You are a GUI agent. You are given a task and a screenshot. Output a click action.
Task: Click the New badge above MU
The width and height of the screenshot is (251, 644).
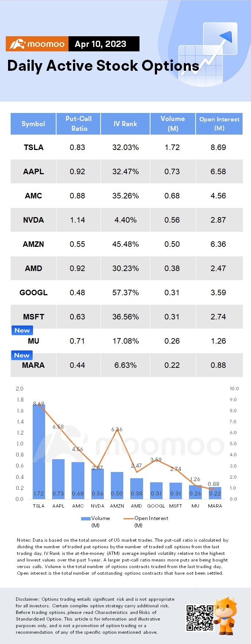click(x=22, y=330)
